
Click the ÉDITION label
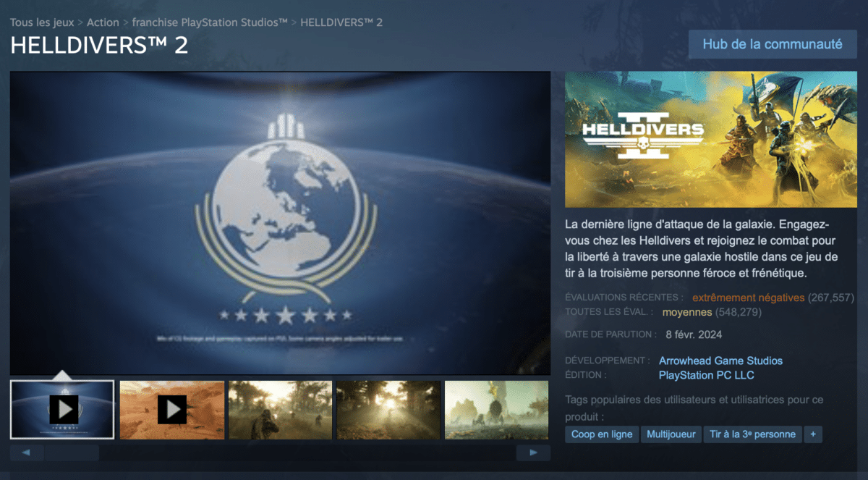tap(586, 375)
